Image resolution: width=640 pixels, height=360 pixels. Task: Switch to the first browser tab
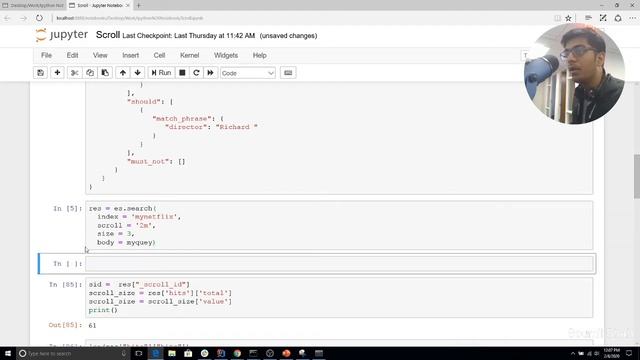pos(33,5)
